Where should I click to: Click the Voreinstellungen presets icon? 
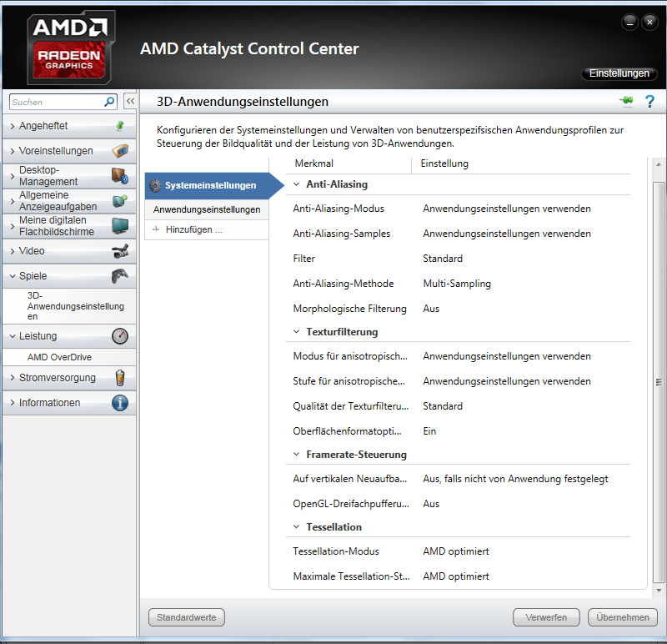(x=120, y=151)
